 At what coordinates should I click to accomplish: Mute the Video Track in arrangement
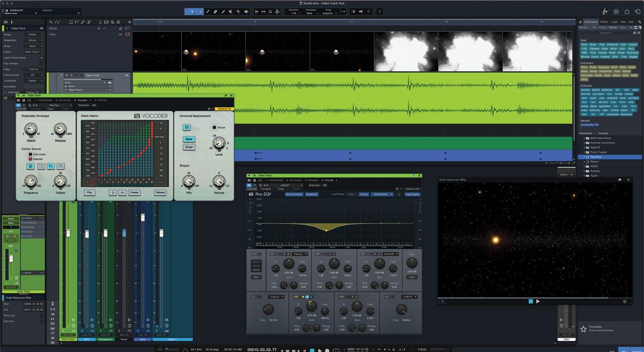click(66, 76)
